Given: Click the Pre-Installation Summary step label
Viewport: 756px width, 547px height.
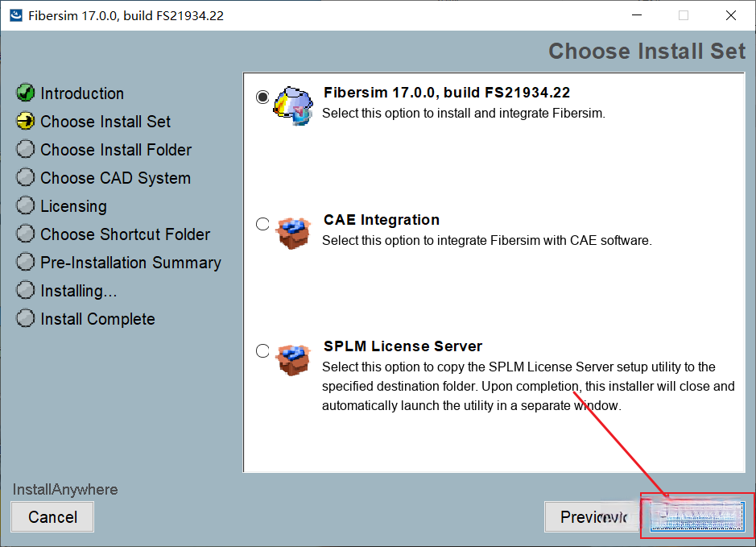Looking at the screenshot, I should pyautogui.click(x=130, y=263).
